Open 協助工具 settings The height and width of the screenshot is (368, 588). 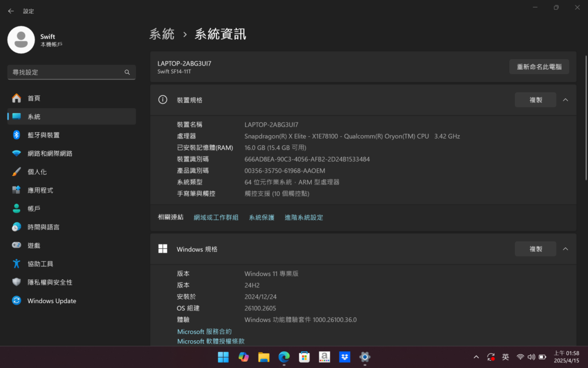point(72,263)
